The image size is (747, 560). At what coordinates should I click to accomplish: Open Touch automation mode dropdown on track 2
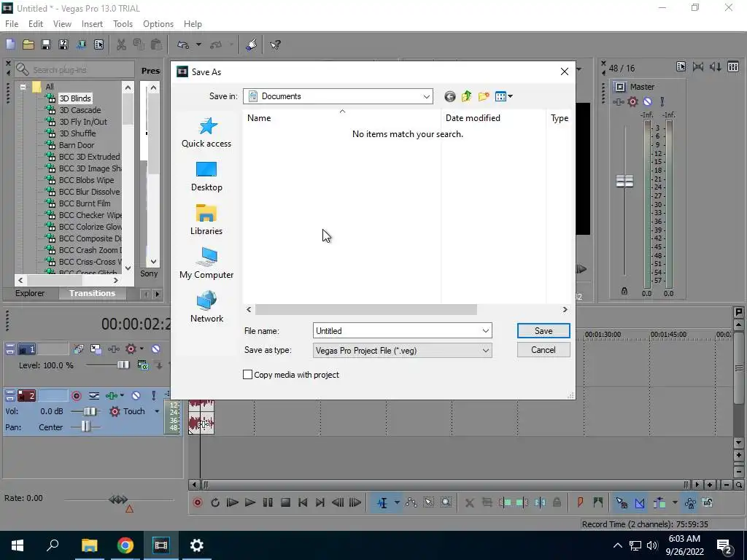pyautogui.click(x=157, y=411)
